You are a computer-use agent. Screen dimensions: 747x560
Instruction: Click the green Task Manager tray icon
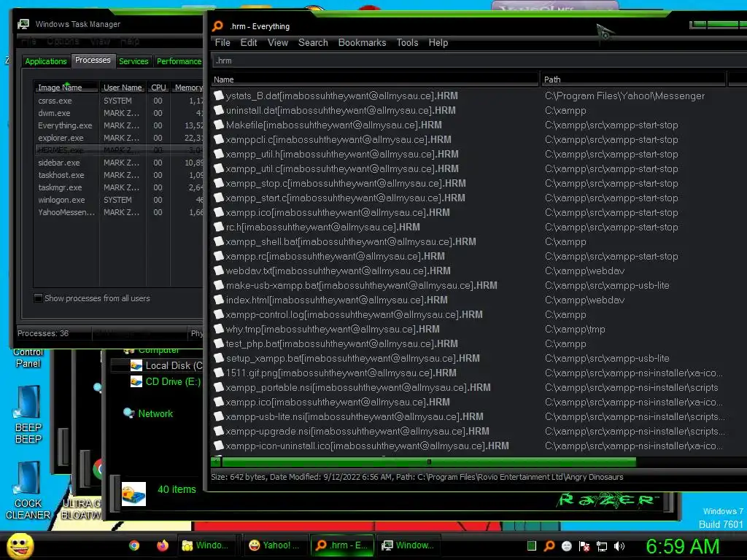(x=532, y=545)
